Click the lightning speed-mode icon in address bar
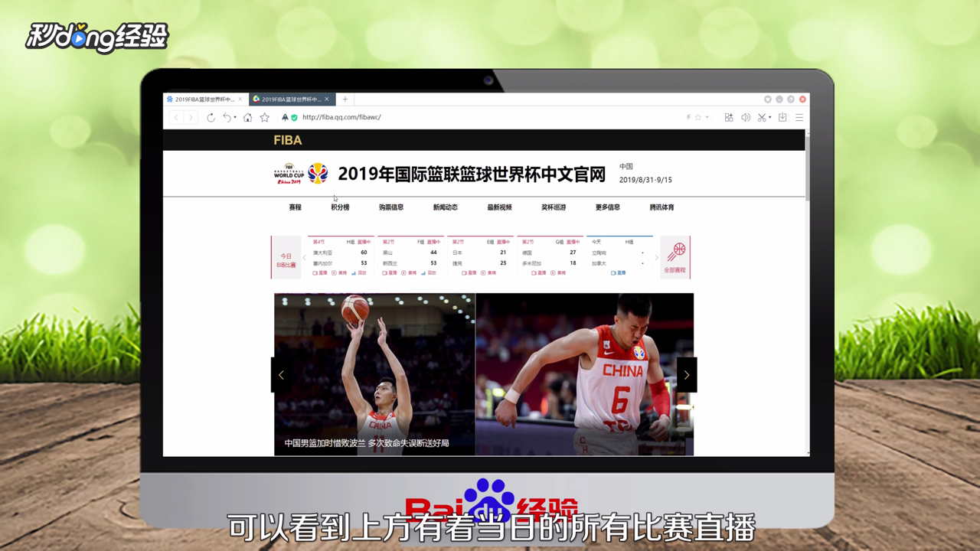980x551 pixels. pyautogui.click(x=688, y=117)
